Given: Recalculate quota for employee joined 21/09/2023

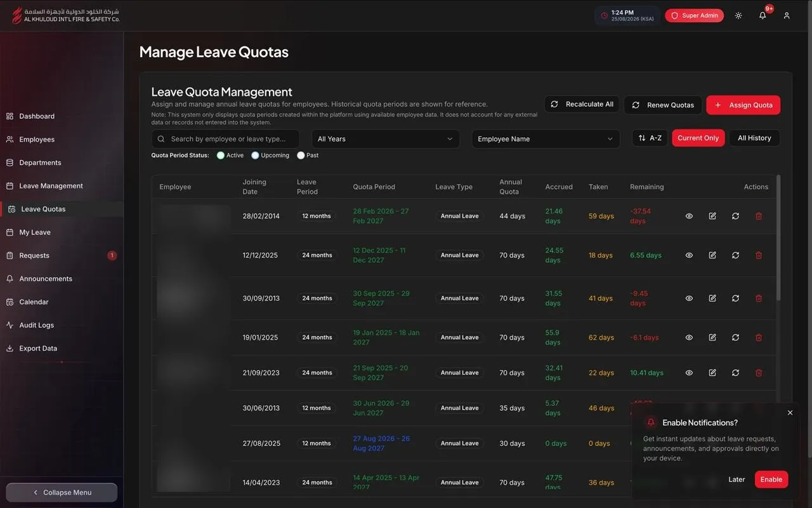Looking at the screenshot, I should click(735, 373).
